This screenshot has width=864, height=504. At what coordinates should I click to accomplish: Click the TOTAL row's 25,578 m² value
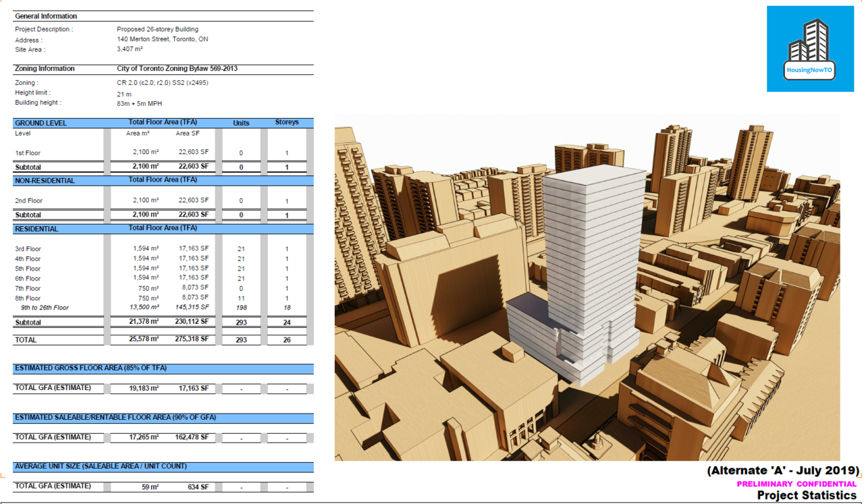pos(145,339)
